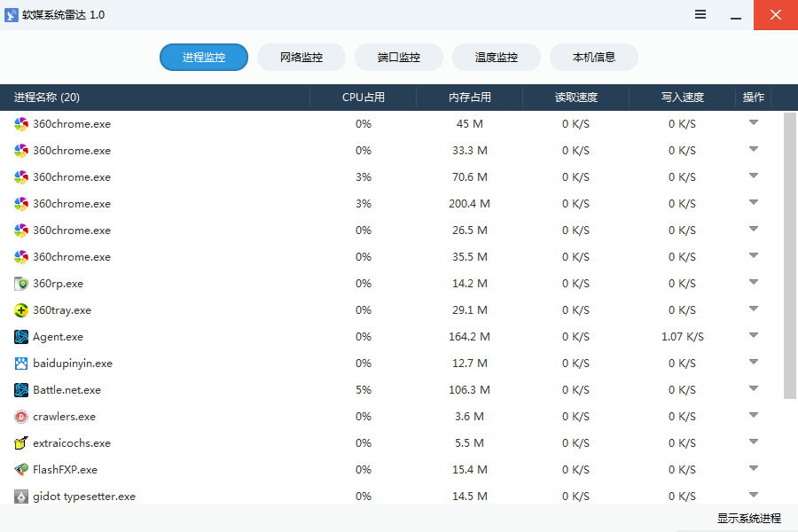Click the 360rp.exe shield icon
This screenshot has height=532, width=798.
pos(21,284)
